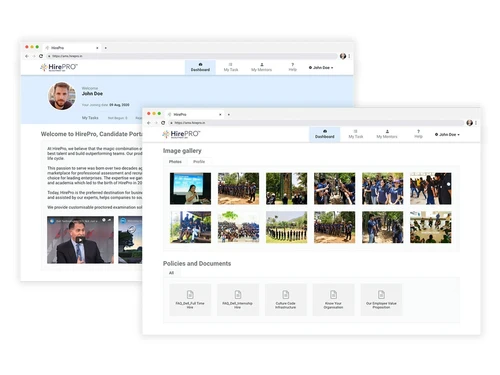Switch to the Profile tab in Image gallery

point(199,162)
